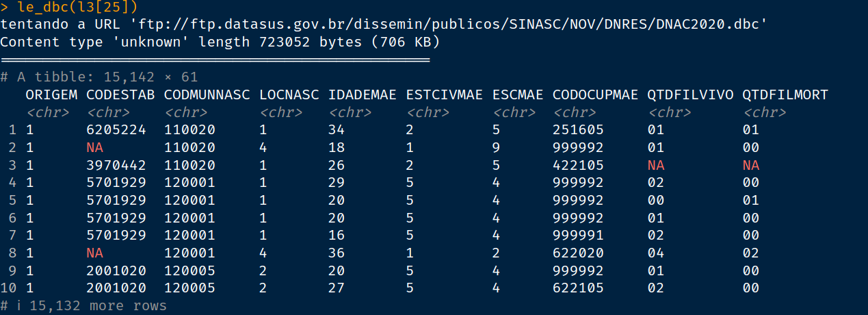This screenshot has height=315, width=868.
Task: Click the ESTCIVMAE column header
Action: pyautogui.click(x=444, y=94)
